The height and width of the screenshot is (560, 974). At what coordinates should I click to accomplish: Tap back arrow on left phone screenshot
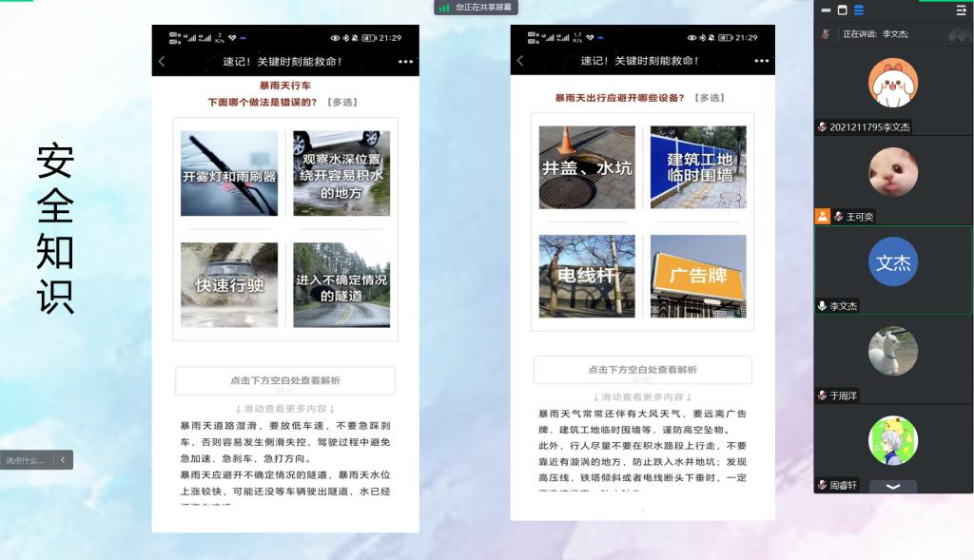pos(162,62)
